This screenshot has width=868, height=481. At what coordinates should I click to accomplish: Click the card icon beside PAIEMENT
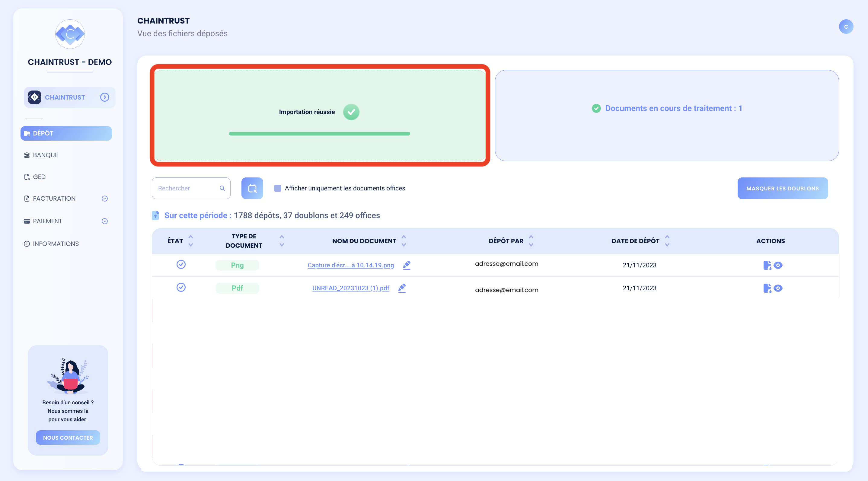[27, 221]
